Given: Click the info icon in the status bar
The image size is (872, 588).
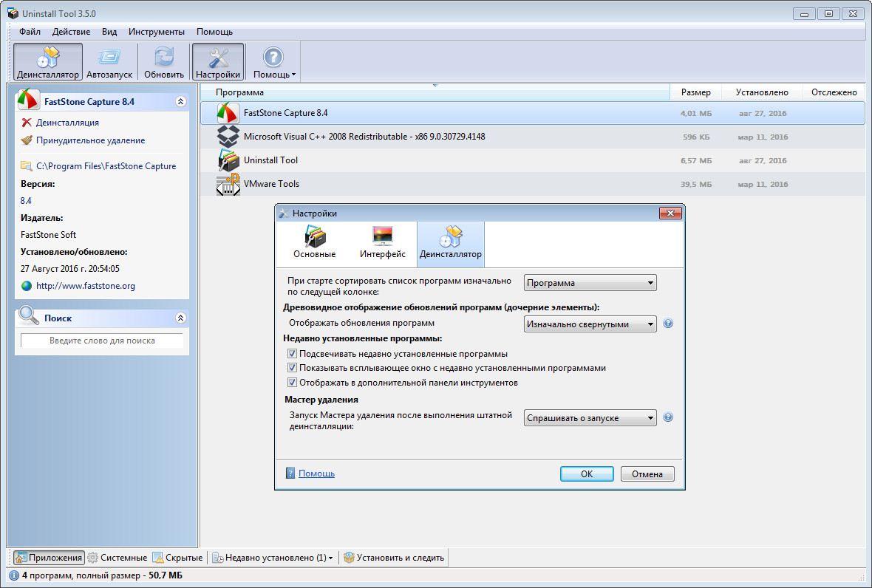Looking at the screenshot, I should point(14,575).
